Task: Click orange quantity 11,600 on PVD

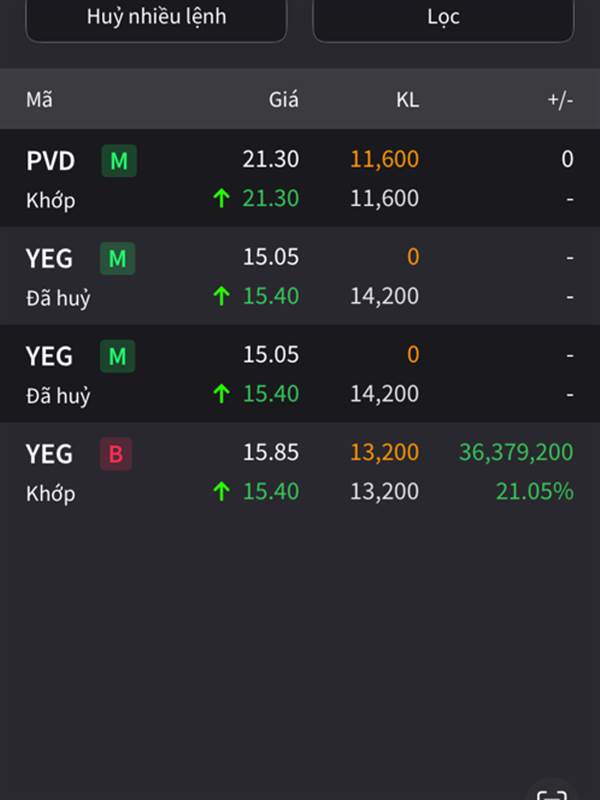Action: [385, 159]
